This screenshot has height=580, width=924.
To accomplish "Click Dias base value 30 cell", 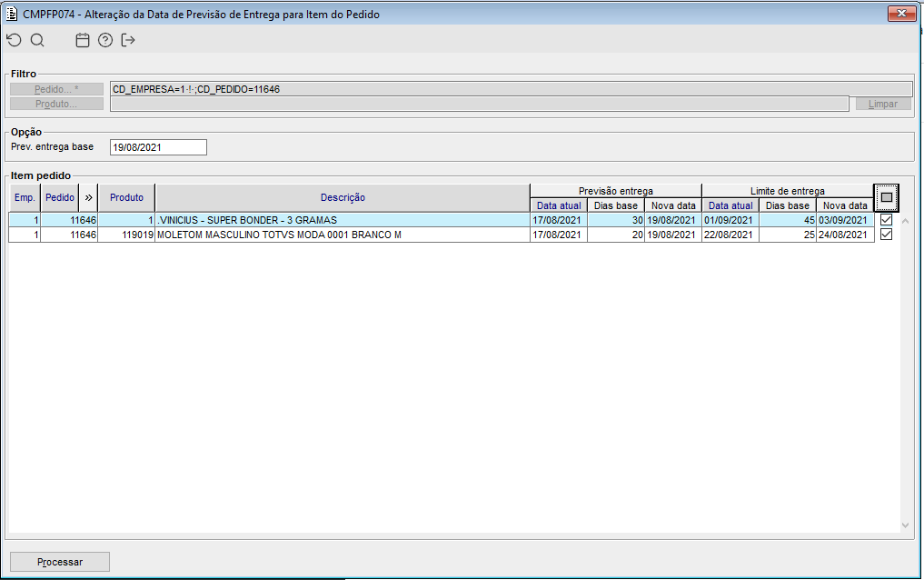I will (x=616, y=220).
